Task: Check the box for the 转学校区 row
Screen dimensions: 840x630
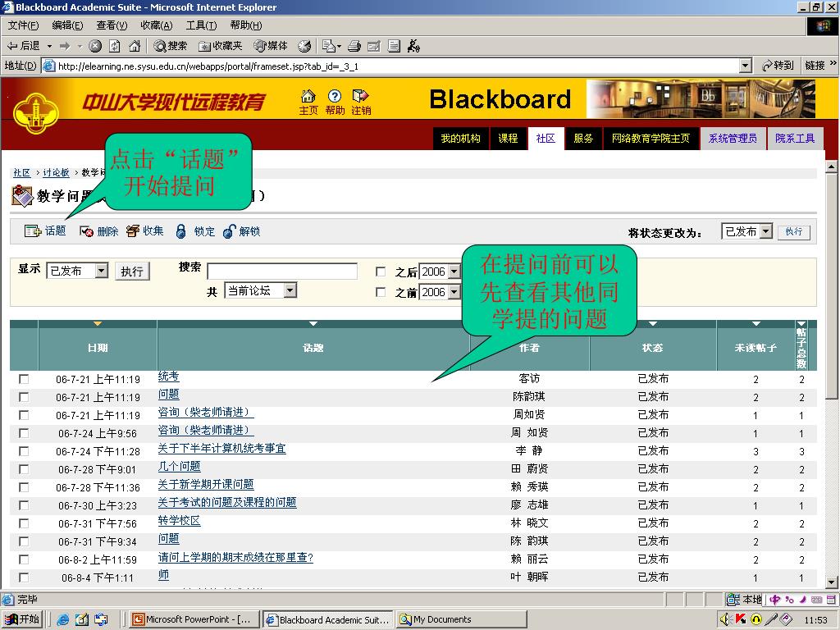Action: pos(24,523)
